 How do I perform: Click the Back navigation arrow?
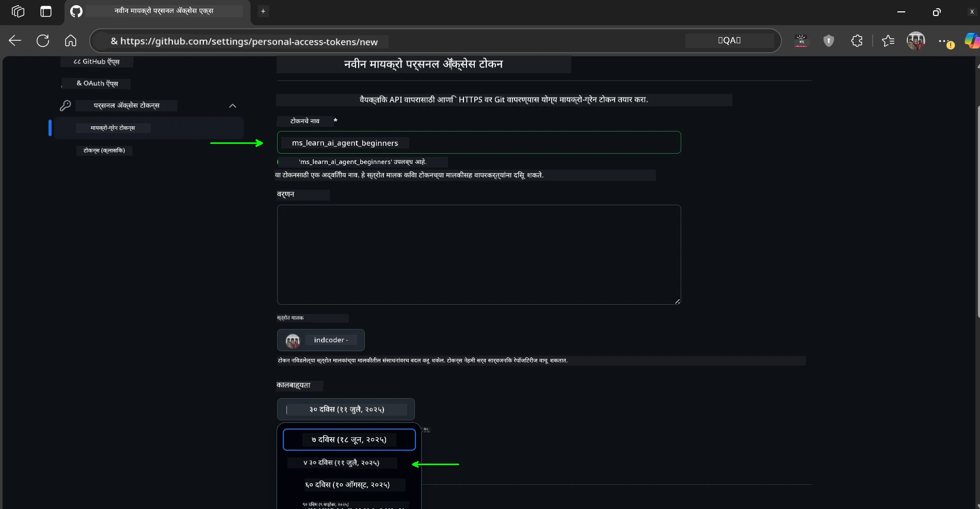pos(15,41)
